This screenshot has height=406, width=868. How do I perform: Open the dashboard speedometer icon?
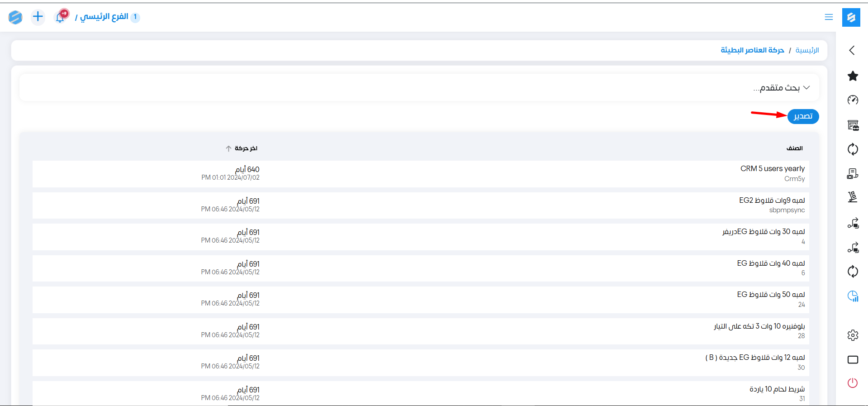tap(853, 100)
